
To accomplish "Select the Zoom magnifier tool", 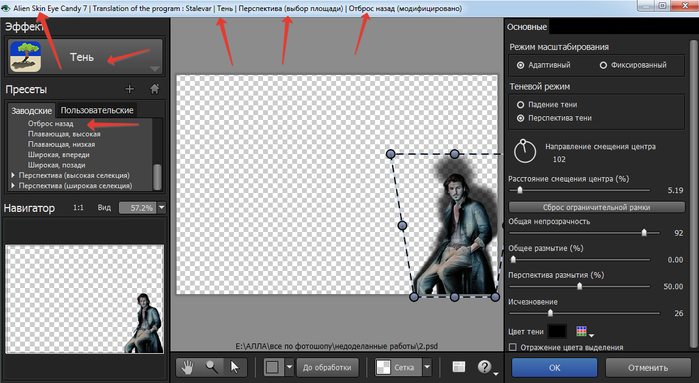I will tap(212, 367).
